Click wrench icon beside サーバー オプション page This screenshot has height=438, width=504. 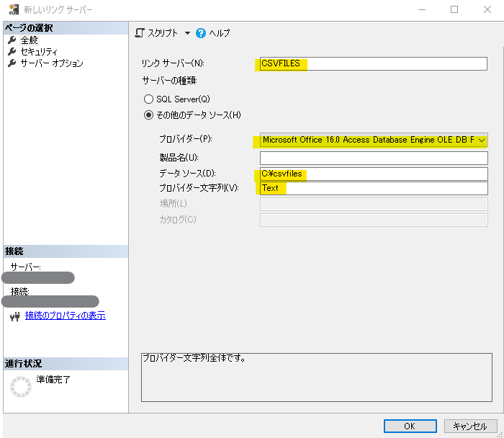[x=12, y=63]
